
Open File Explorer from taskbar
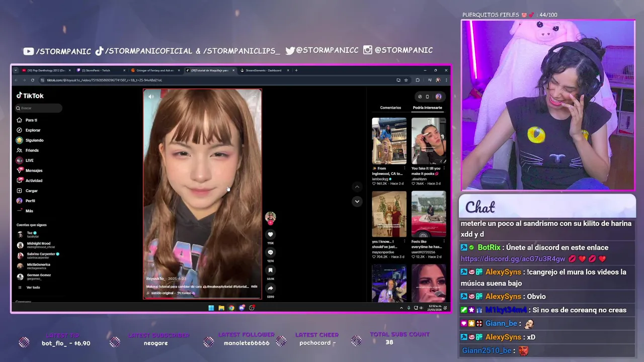point(221,308)
